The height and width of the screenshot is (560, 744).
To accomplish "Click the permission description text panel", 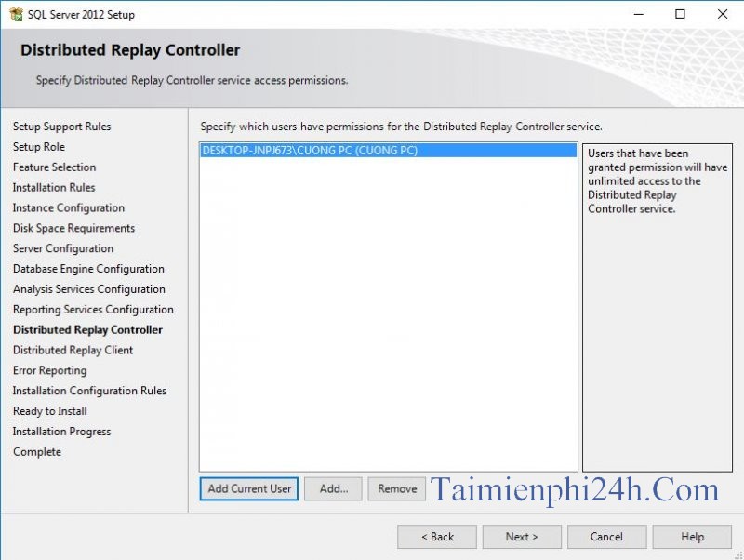I will click(x=658, y=308).
